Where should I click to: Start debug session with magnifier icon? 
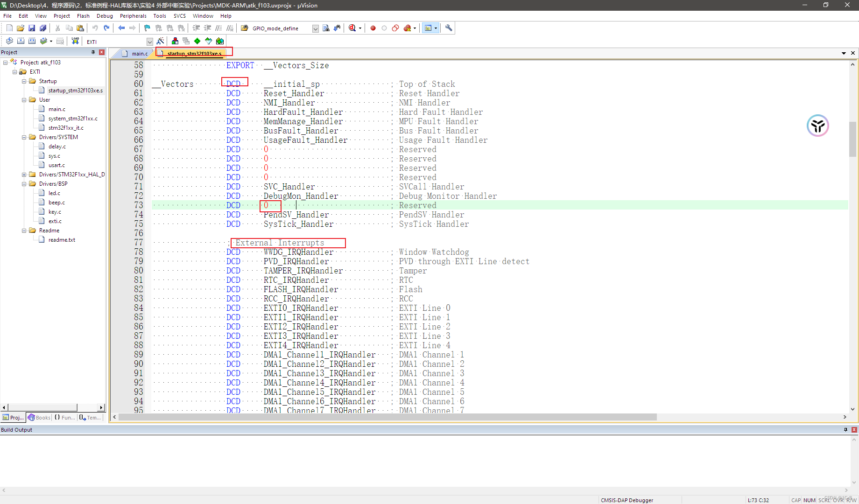tap(352, 28)
